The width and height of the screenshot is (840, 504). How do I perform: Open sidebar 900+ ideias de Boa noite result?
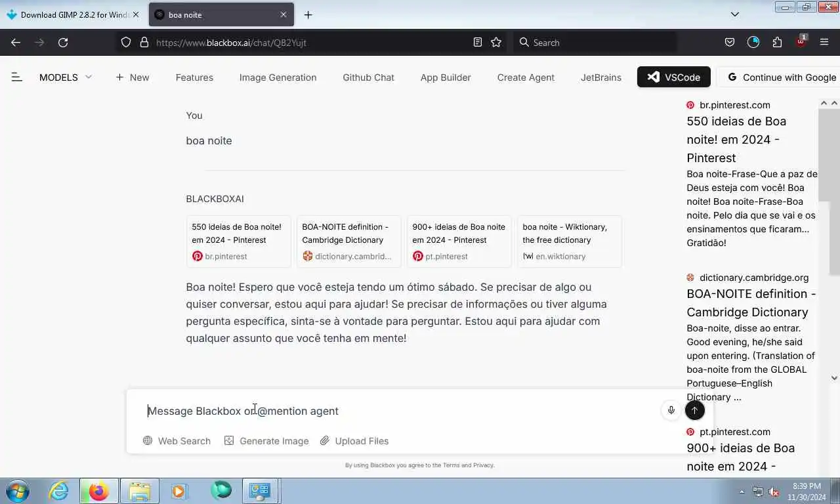pyautogui.click(x=740, y=457)
